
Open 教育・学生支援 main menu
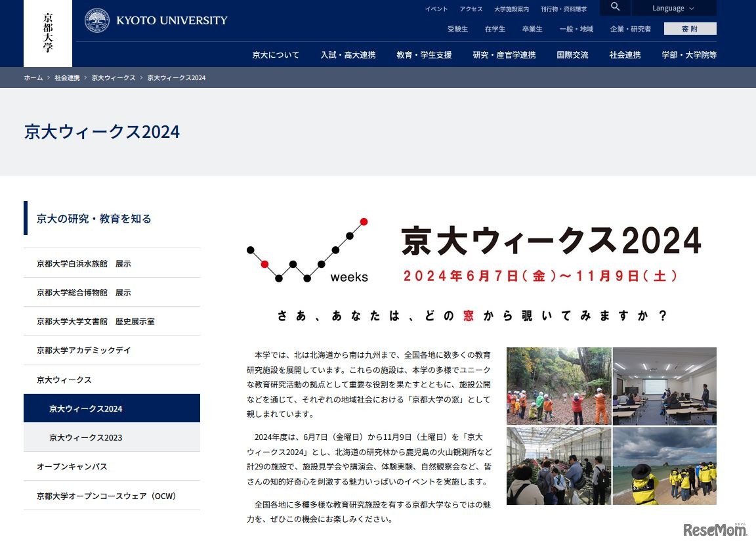(x=425, y=55)
